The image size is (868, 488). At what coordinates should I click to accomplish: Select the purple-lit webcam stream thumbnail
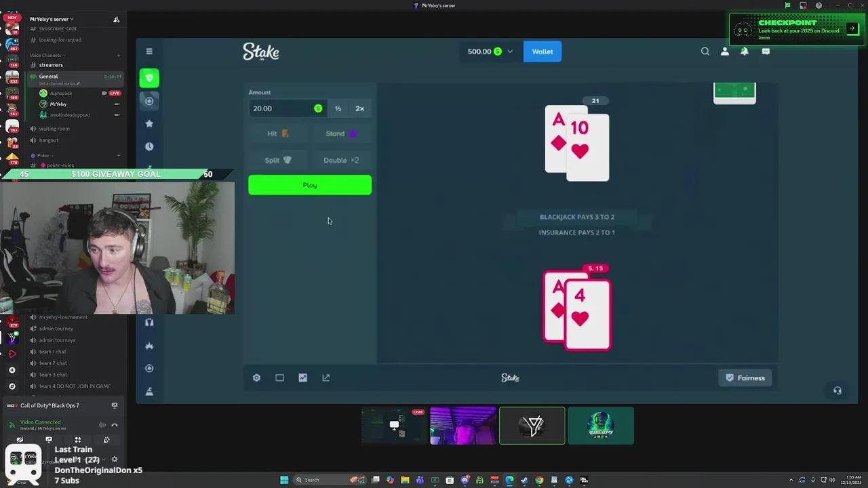coord(462,426)
